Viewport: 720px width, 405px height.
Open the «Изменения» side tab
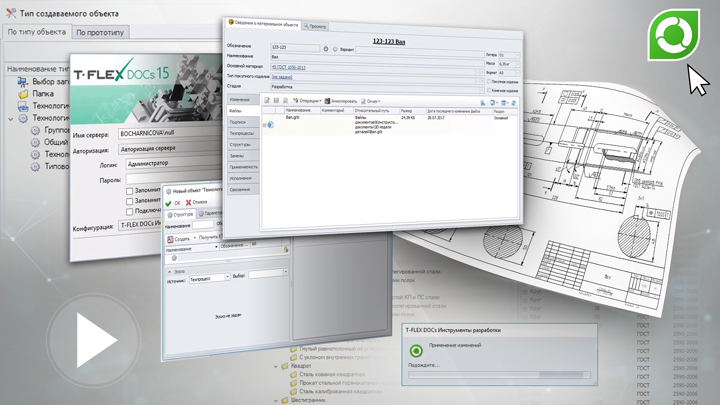243,100
